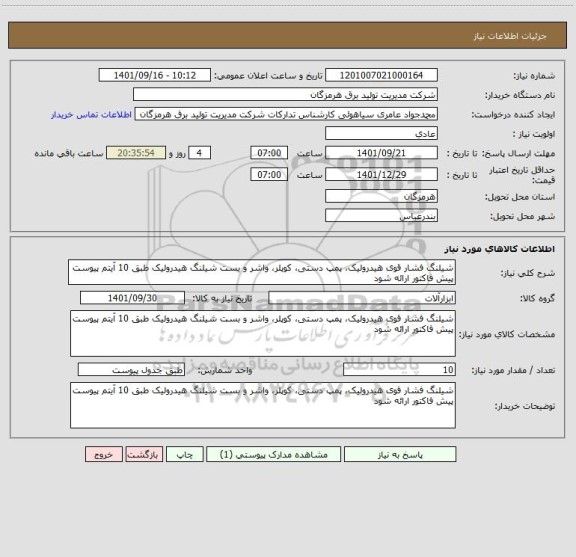The height and width of the screenshot is (557, 576).
Task: Open مشاهده مدارک پیوستی (1) button
Action: coord(274,454)
